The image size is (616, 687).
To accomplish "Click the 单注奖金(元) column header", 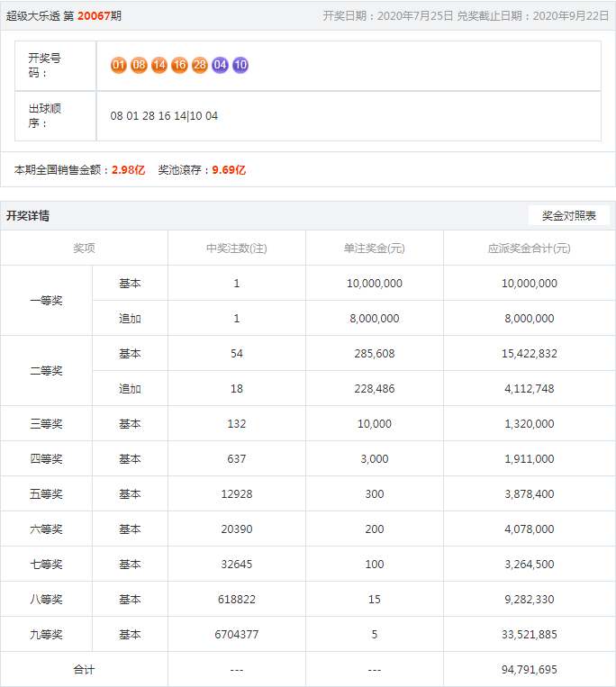I will 375,249.
